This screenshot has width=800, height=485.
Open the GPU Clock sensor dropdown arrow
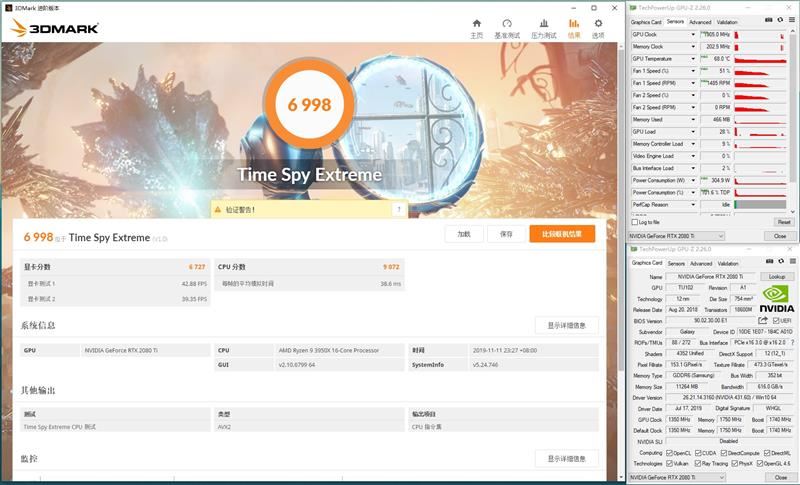click(x=693, y=35)
